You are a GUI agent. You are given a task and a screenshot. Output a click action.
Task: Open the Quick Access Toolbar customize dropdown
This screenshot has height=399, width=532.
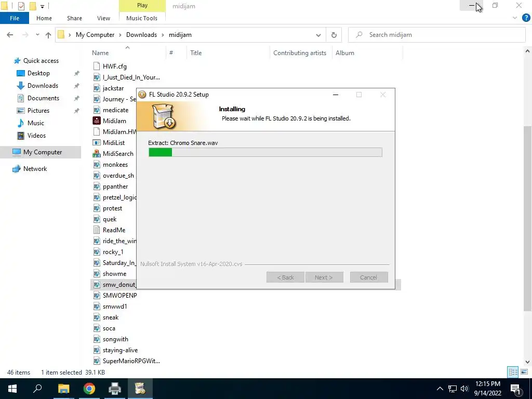[43, 6]
